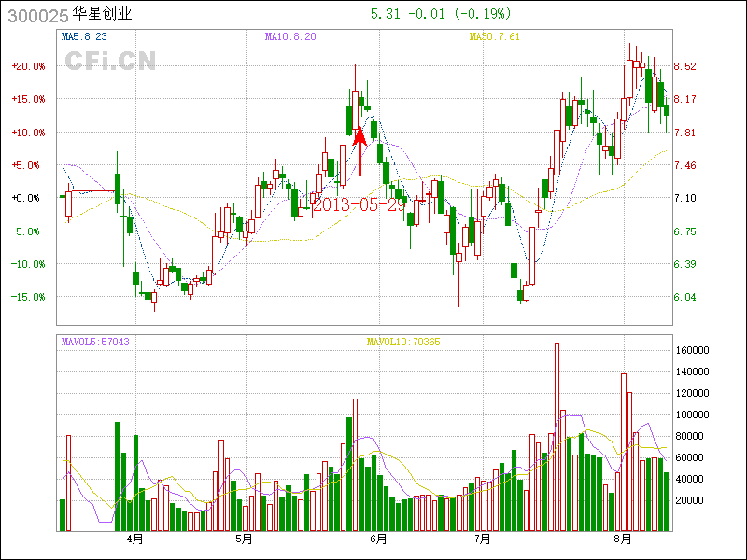This screenshot has width=747, height=560.
Task: Jump to 6月 on the time axis
Action: coord(378,539)
